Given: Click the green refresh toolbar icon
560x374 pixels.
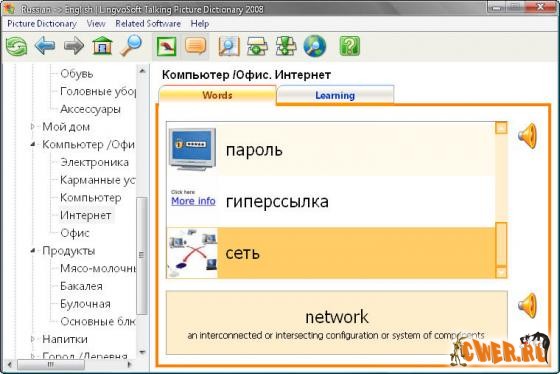Looking at the screenshot, I should (16, 46).
